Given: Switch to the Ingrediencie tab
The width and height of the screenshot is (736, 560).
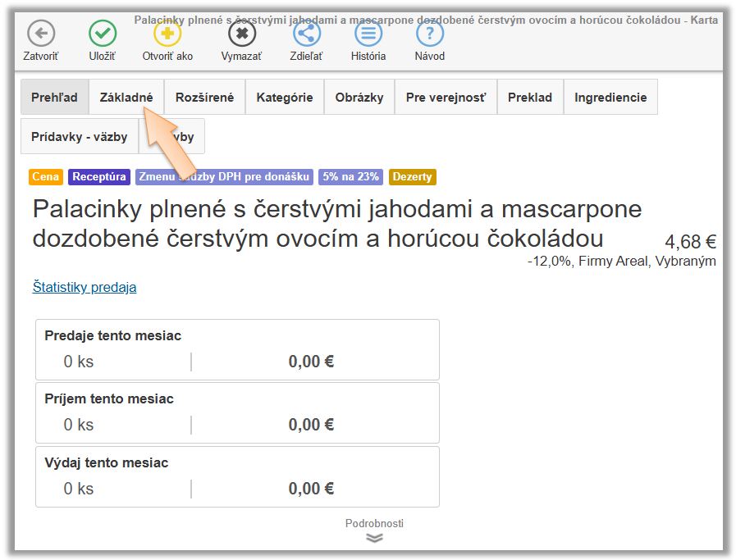Looking at the screenshot, I should [610, 97].
